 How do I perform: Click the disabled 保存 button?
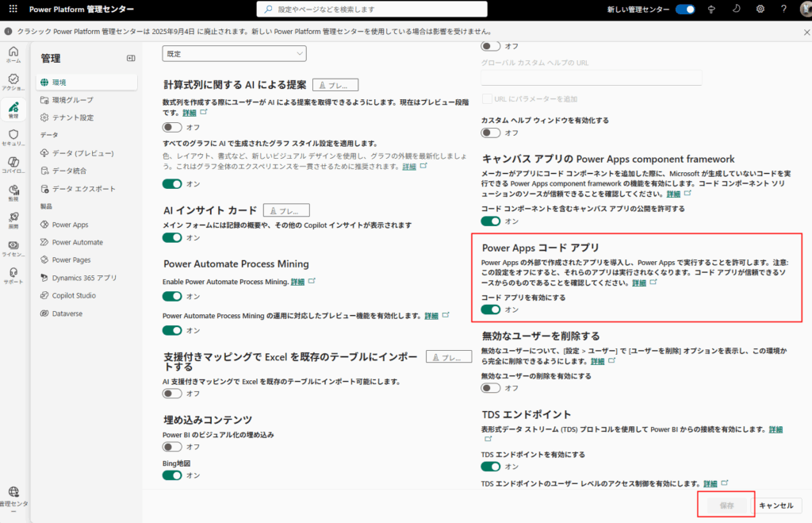pos(726,506)
